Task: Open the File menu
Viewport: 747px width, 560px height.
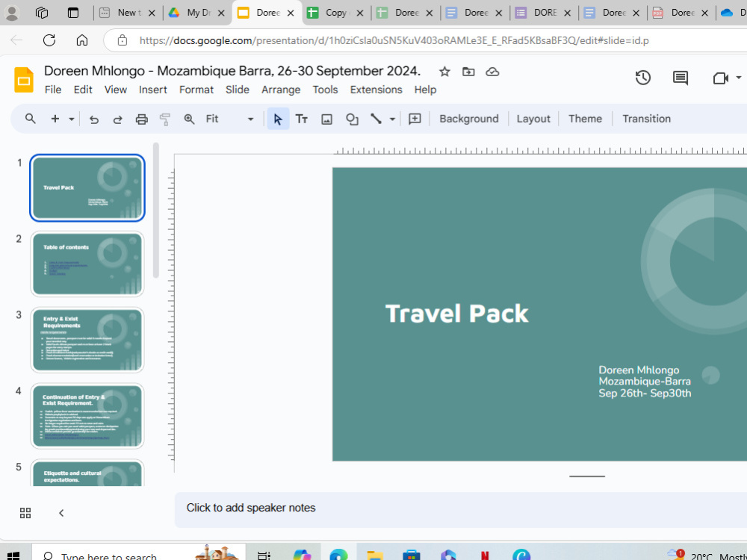Action: (53, 90)
